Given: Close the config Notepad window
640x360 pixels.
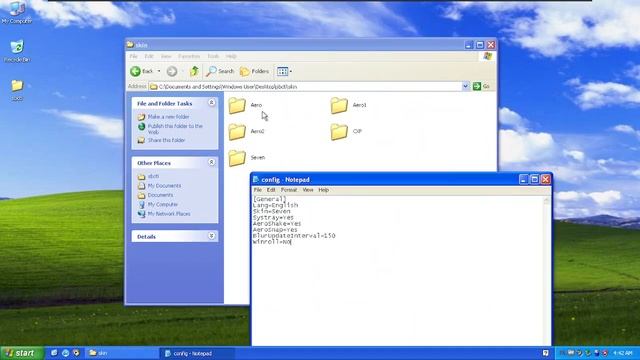Looking at the screenshot, I should [545, 180].
